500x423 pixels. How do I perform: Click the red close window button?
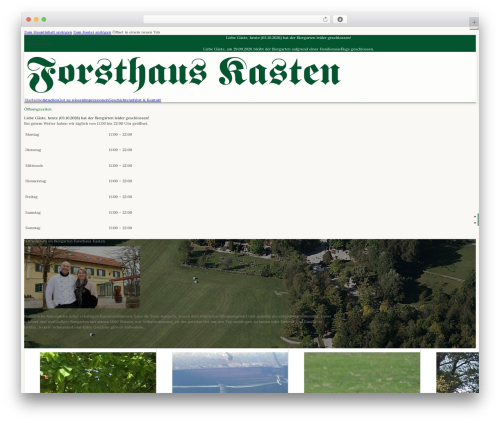29,20
